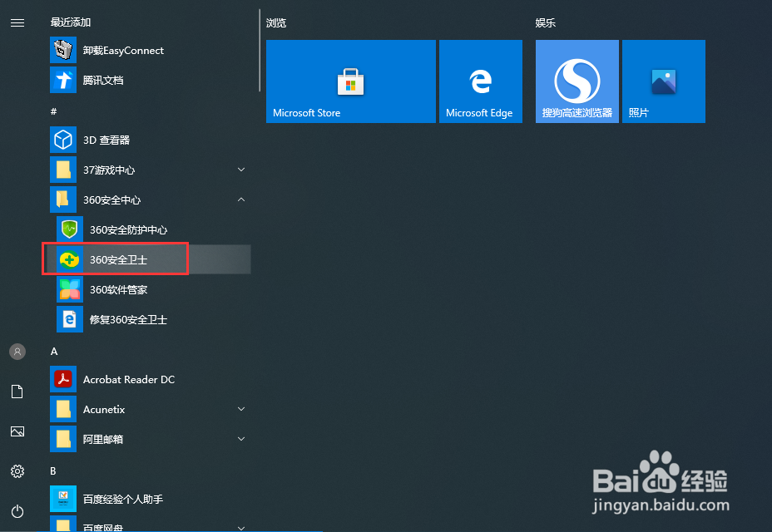The height and width of the screenshot is (532, 772).
Task: Open the 腾讯文档 app icon
Action: (63, 81)
